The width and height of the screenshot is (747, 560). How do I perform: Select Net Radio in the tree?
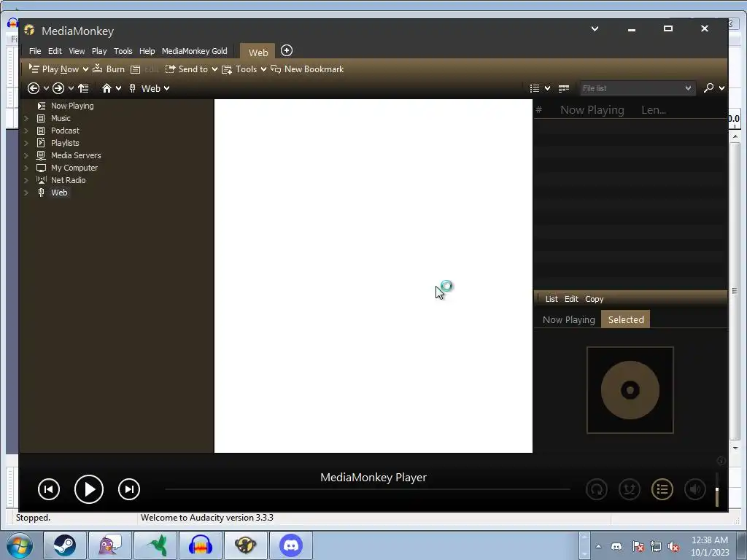[68, 180]
